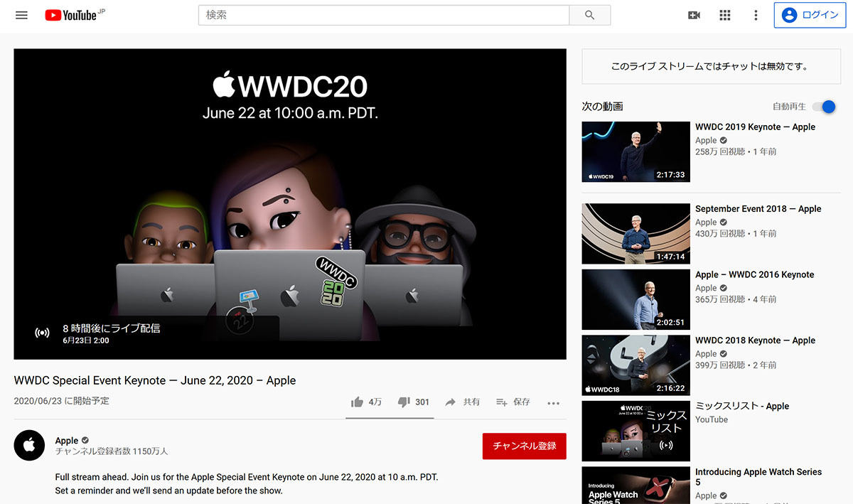Image resolution: width=853 pixels, height=504 pixels.
Task: Click Apple channel under WWDC 2016 Keynote
Action: [x=706, y=288]
